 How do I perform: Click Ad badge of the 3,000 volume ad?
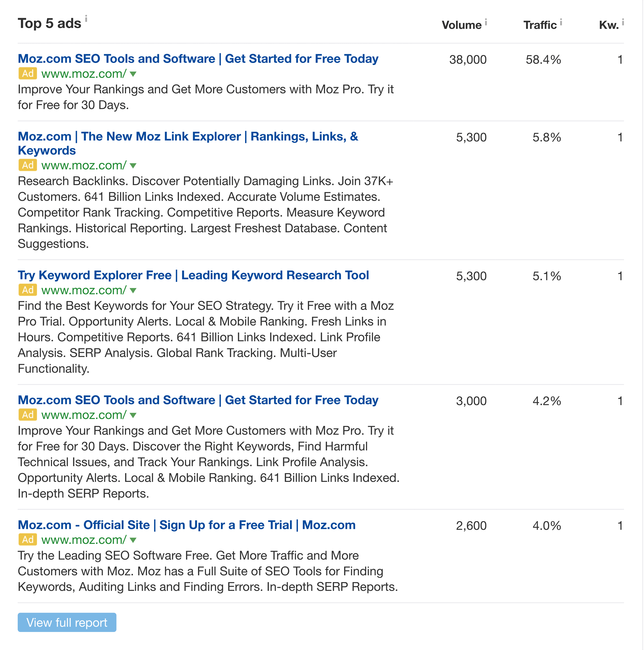[x=28, y=415]
